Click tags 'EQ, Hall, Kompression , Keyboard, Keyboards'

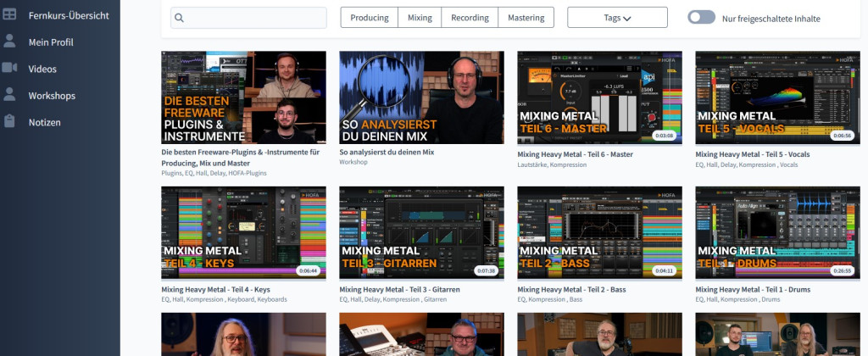[x=224, y=299]
